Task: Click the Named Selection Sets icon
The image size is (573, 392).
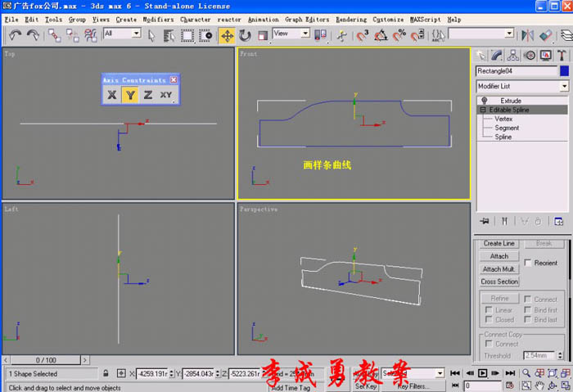Action: click(438, 35)
